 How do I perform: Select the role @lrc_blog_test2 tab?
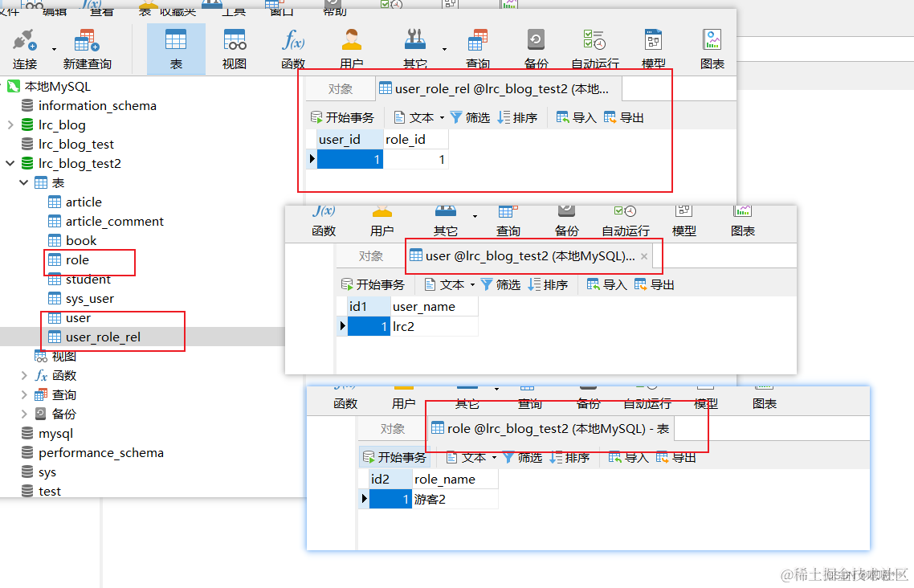tap(551, 429)
